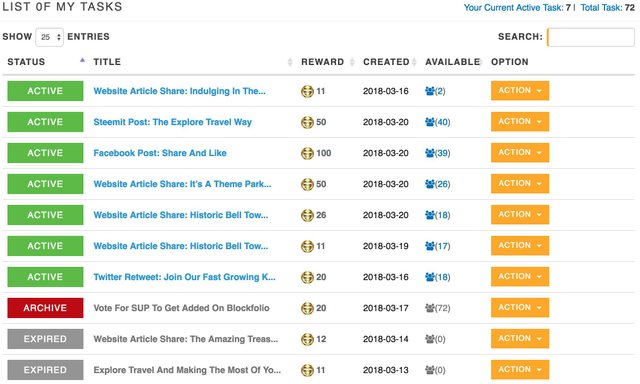
Task: Click EXPIRED badge of Explore Travel And Making row
Action: click(45, 370)
